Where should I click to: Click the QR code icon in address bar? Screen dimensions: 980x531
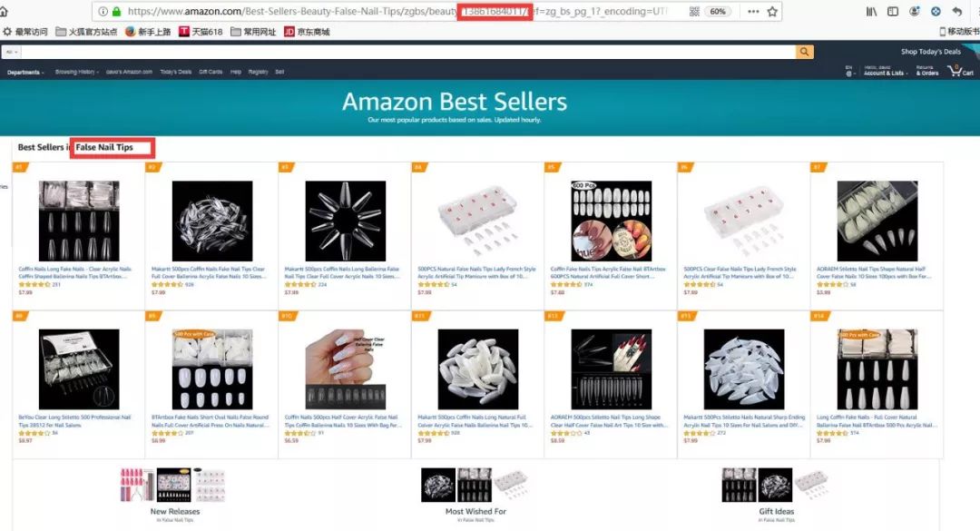point(694,11)
